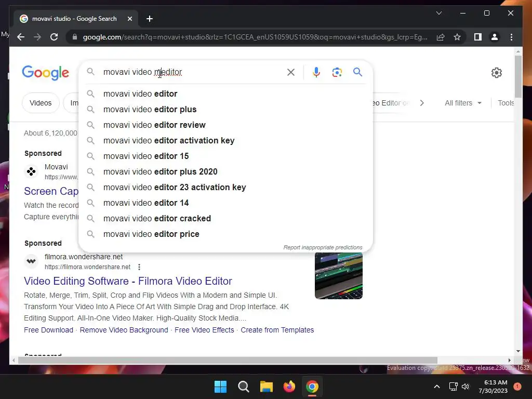This screenshot has height=399, width=532.
Task: Select suggestion "movavi video editor 14"
Action: click(x=225, y=203)
